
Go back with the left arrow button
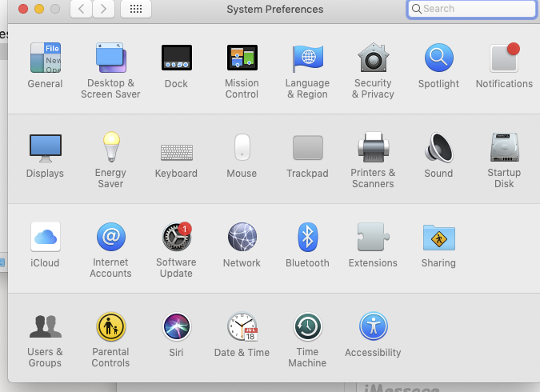coord(82,9)
